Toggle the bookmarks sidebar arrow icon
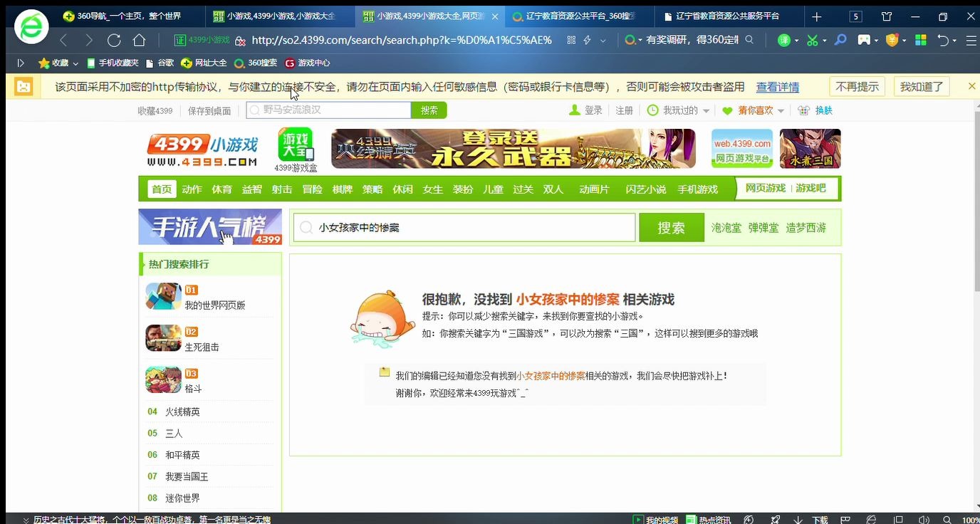This screenshot has width=980, height=524. [21, 63]
